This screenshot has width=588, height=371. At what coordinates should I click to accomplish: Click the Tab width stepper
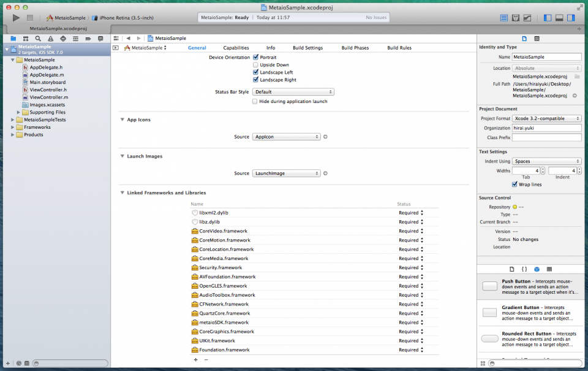[x=543, y=170]
